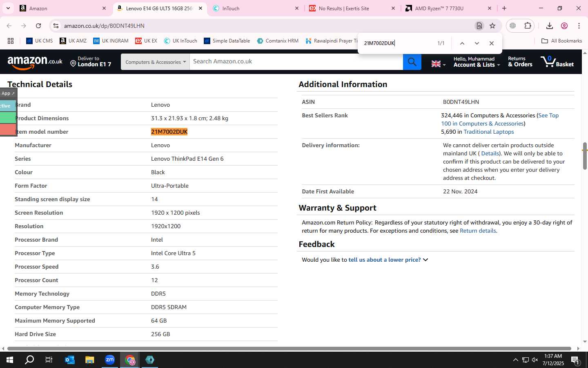Open the Windows notification center icon
This screenshot has width=588, height=368.
(575, 360)
